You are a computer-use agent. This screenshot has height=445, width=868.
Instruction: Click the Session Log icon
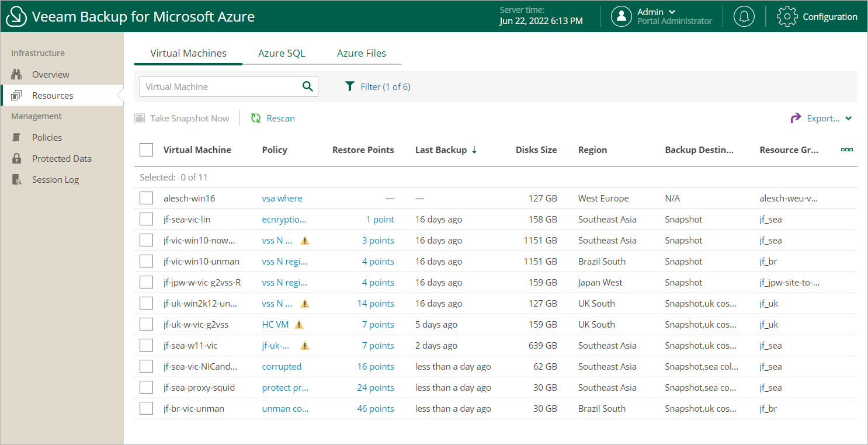click(x=16, y=179)
